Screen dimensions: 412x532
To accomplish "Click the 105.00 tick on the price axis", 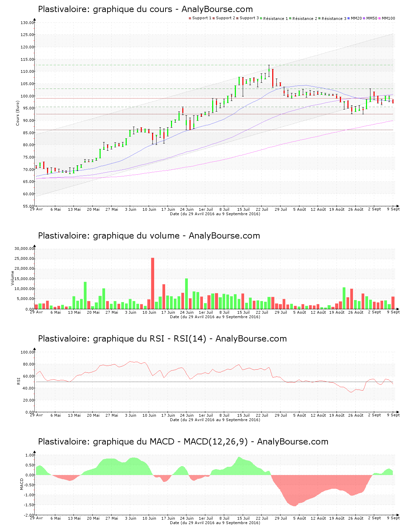I will click(x=27, y=84).
